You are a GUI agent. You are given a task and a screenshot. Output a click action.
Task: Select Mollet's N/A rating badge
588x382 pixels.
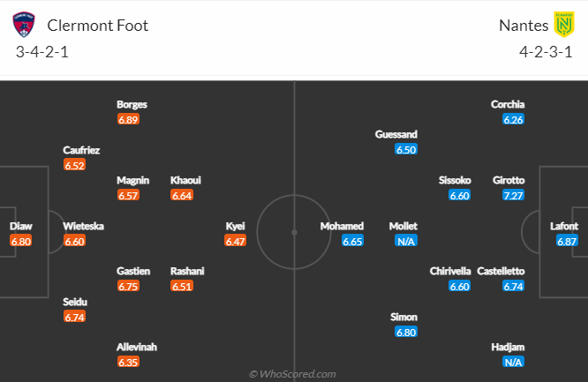406,241
